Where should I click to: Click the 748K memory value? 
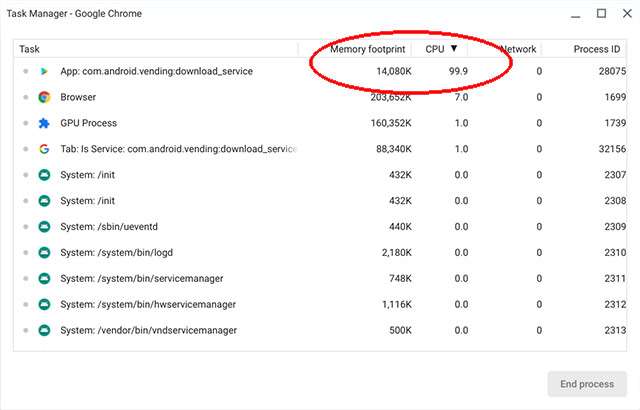click(x=400, y=279)
